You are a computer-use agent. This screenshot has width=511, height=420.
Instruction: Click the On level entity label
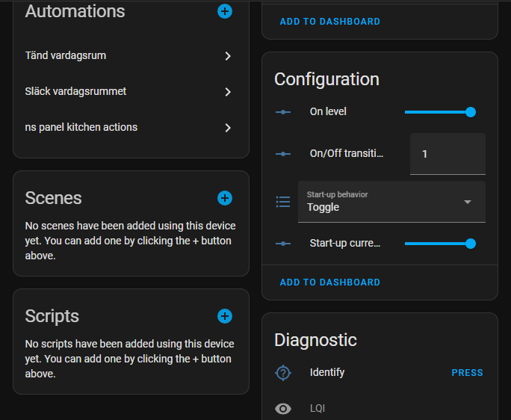(x=328, y=112)
